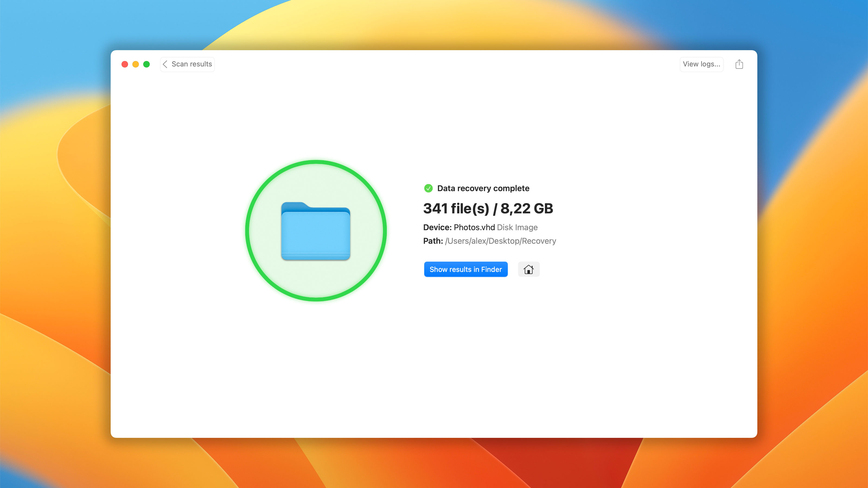Show results in Finder
Image resolution: width=868 pixels, height=488 pixels.
tap(466, 269)
